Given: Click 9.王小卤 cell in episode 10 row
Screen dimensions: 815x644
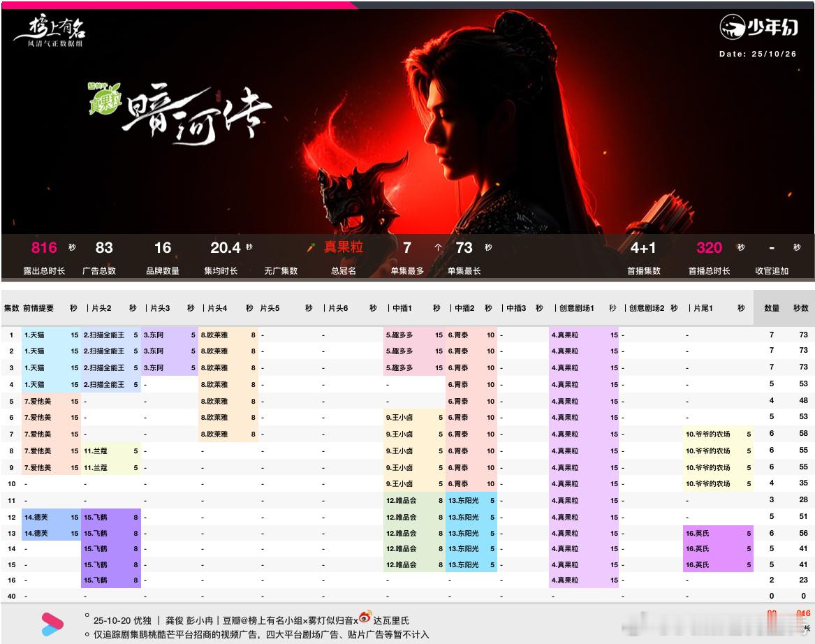Looking at the screenshot, I should click(414, 483).
